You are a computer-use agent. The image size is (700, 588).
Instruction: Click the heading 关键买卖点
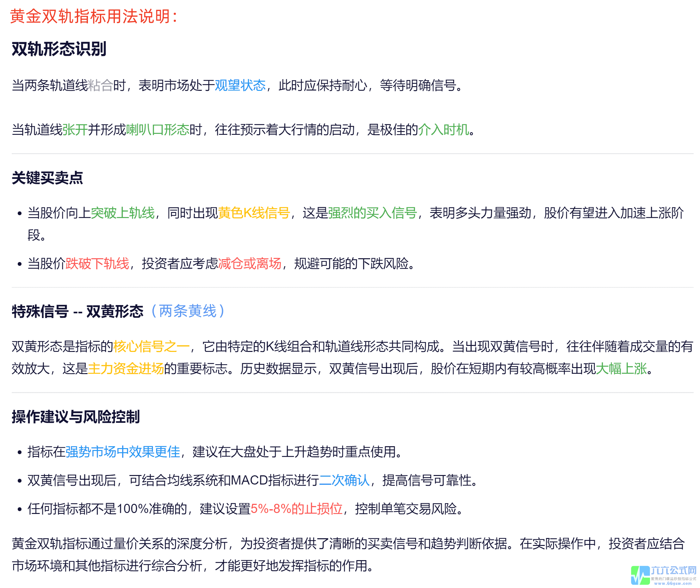click(x=47, y=178)
